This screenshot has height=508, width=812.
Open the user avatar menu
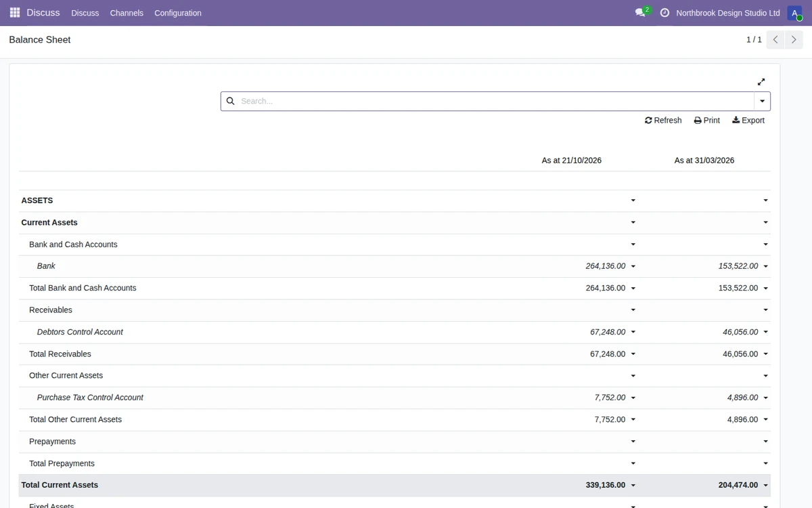(794, 13)
